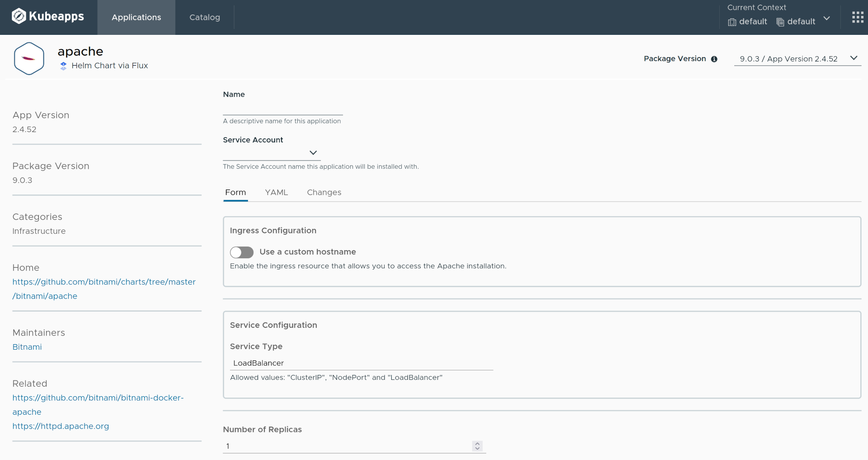The width and height of the screenshot is (868, 460).
Task: Click the Flux Helm Chart icon
Action: click(x=63, y=66)
